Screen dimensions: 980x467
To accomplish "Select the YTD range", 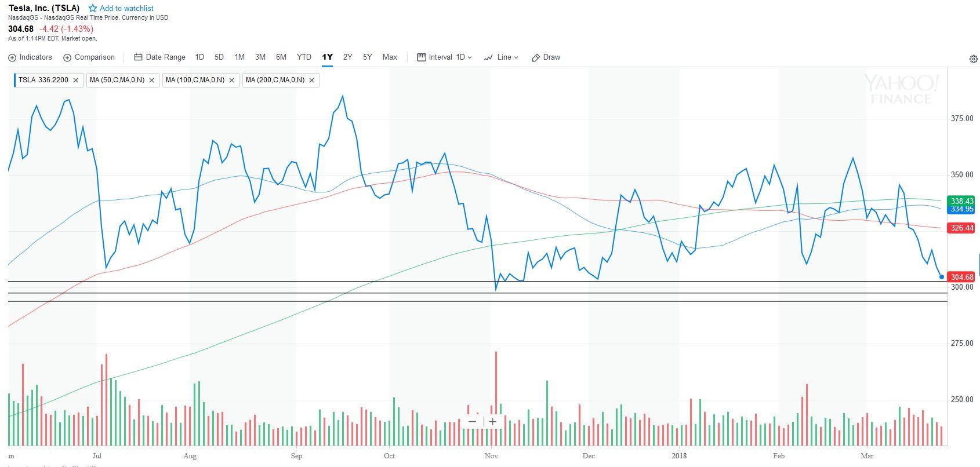I will click(x=304, y=57).
